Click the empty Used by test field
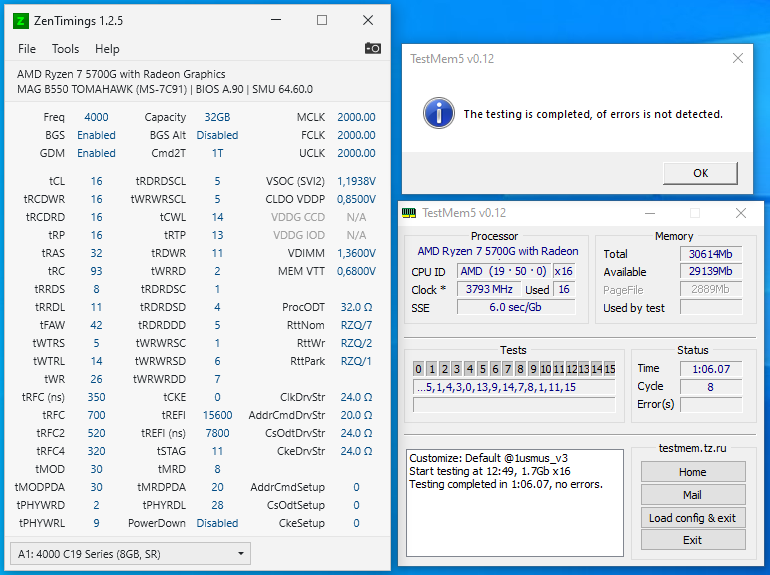This screenshot has width=770, height=575. [711, 307]
